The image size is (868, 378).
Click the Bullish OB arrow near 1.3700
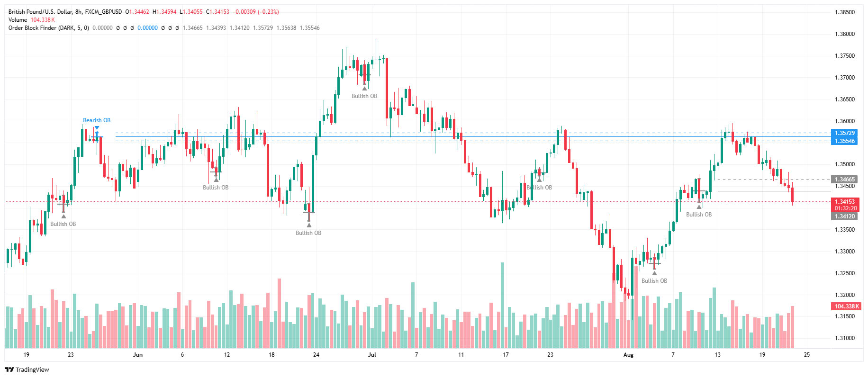(364, 88)
